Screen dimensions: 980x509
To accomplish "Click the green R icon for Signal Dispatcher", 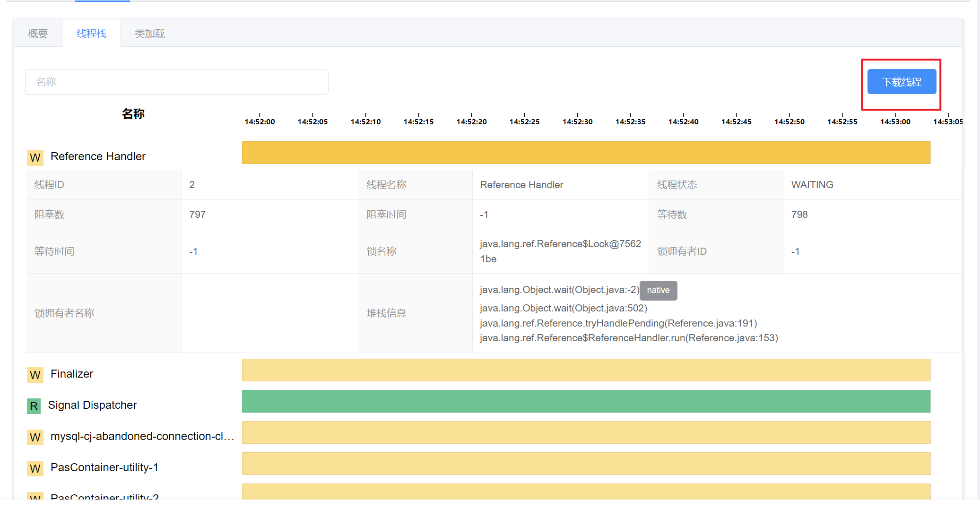I will 34,406.
